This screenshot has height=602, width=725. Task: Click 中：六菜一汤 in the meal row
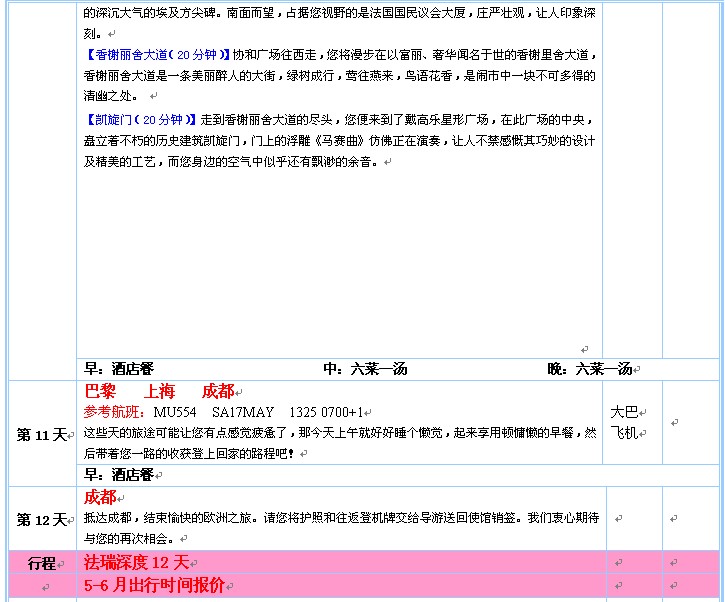tap(365, 369)
